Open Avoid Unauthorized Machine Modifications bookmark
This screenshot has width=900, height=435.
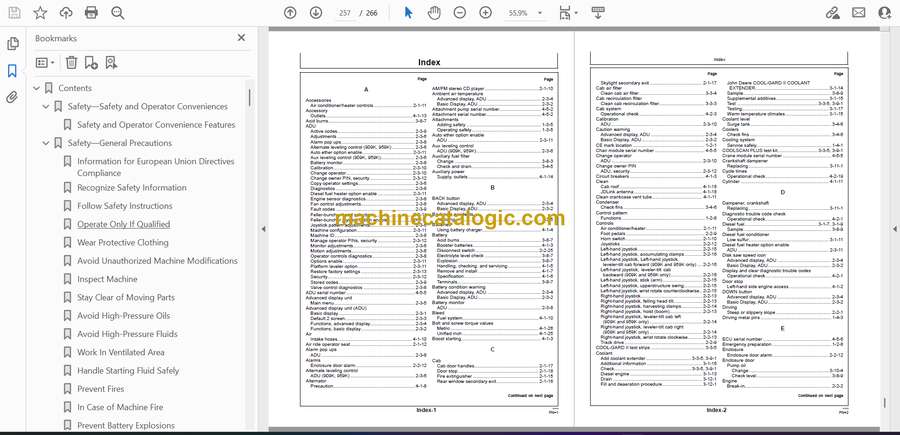pos(157,261)
